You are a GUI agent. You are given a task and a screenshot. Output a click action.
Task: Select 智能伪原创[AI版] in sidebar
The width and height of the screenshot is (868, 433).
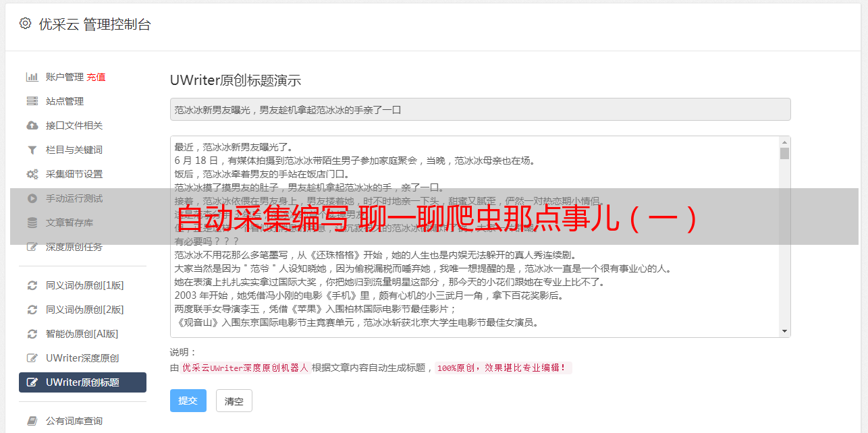pyautogui.click(x=82, y=334)
